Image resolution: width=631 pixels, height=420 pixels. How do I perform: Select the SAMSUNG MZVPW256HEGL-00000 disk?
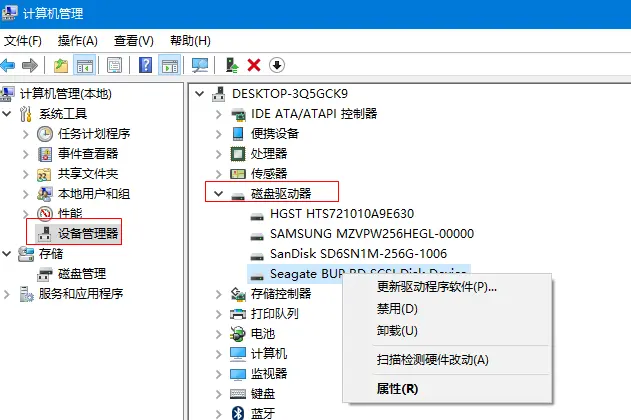pyautogui.click(x=372, y=234)
